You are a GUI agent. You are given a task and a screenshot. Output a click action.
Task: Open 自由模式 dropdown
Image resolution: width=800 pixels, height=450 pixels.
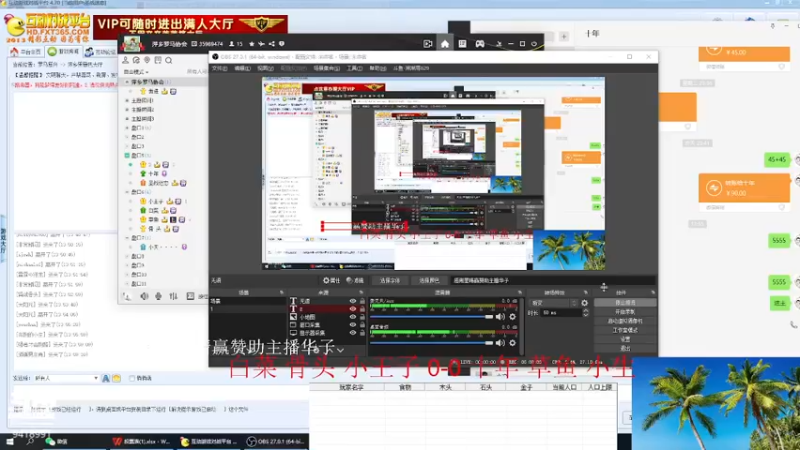pos(136,72)
